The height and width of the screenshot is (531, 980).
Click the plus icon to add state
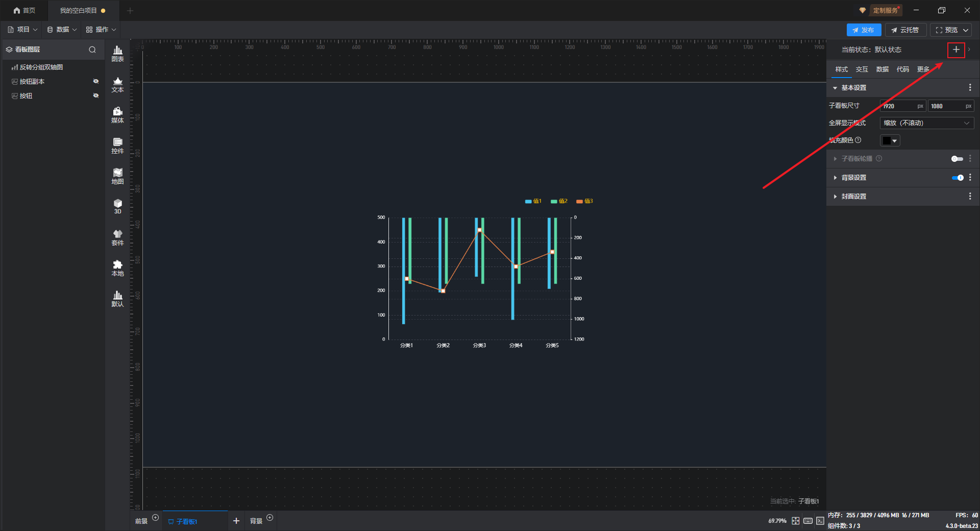tap(955, 50)
